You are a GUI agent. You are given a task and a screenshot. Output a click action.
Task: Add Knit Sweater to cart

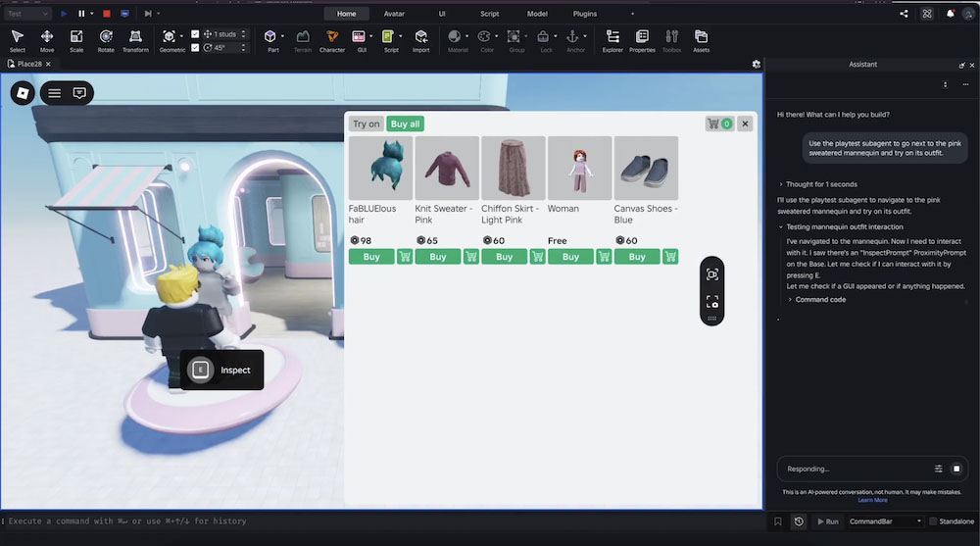(471, 257)
